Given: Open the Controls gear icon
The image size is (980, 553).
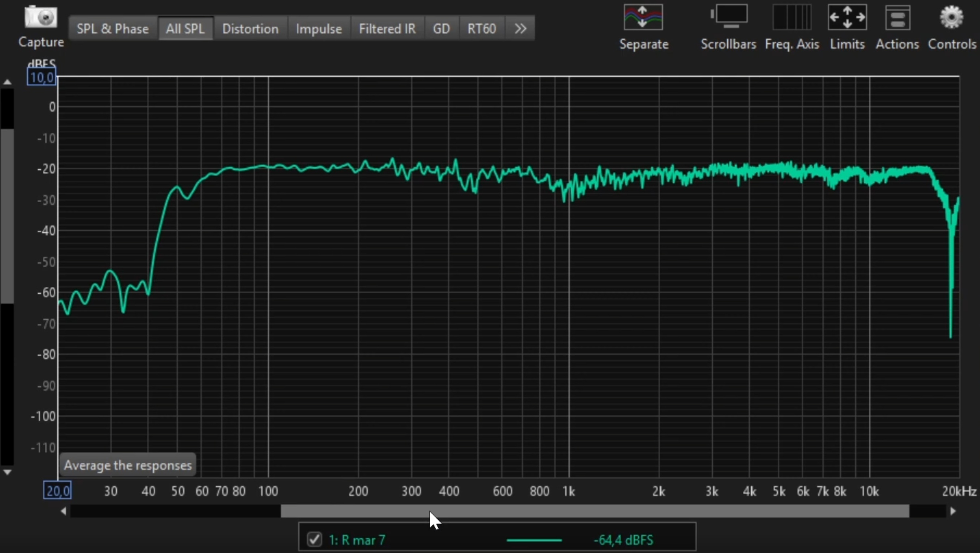Looking at the screenshot, I should [951, 17].
